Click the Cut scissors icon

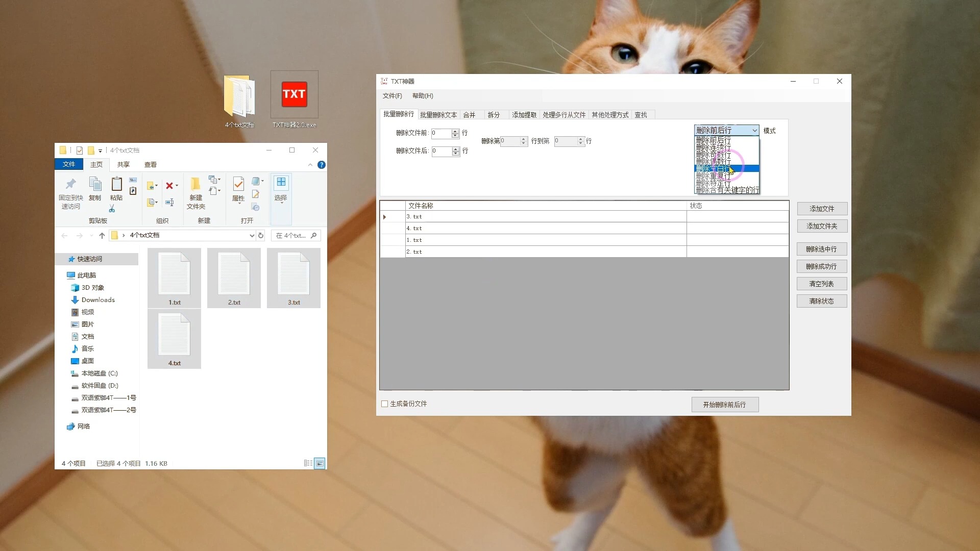pos(112,209)
